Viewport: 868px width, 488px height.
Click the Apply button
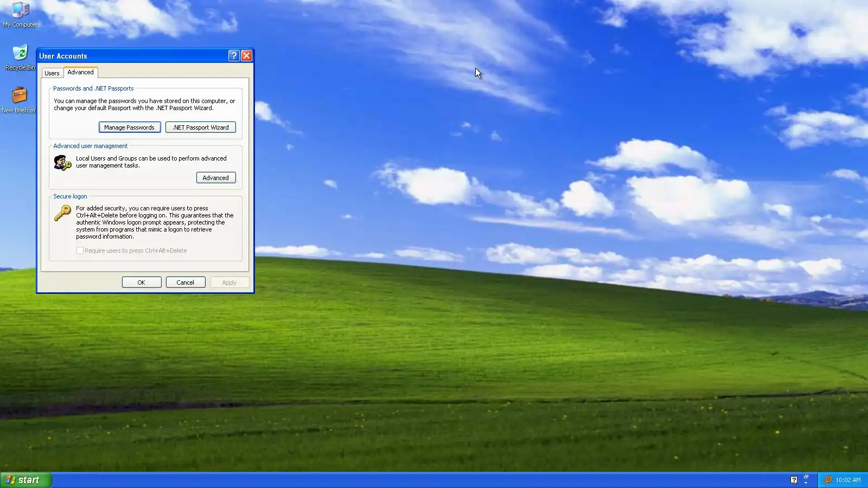[x=229, y=282]
